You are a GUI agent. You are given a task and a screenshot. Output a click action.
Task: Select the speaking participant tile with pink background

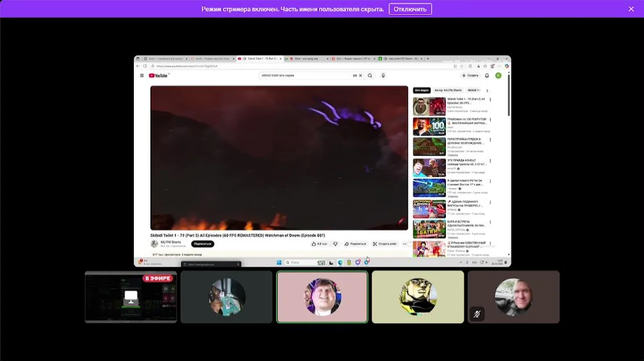pos(322,297)
